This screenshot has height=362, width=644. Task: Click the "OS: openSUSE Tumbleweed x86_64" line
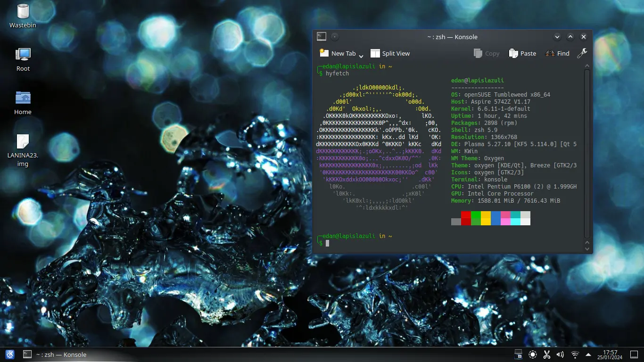(x=501, y=95)
